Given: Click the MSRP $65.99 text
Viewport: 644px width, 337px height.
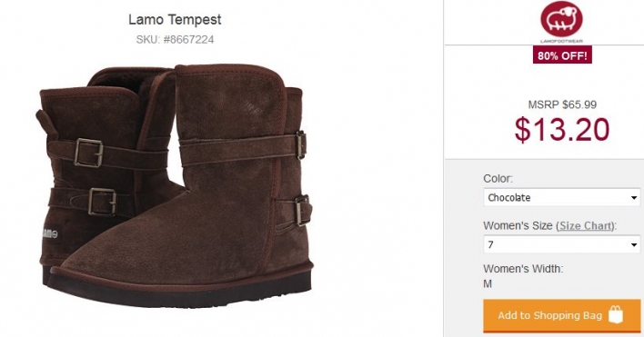Looking at the screenshot, I should click(x=562, y=104).
